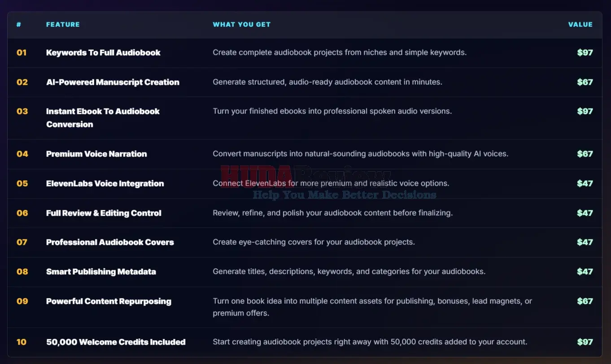Click 'AI-Powered Manuscript Creation' feature name
611x364 pixels.
click(113, 82)
